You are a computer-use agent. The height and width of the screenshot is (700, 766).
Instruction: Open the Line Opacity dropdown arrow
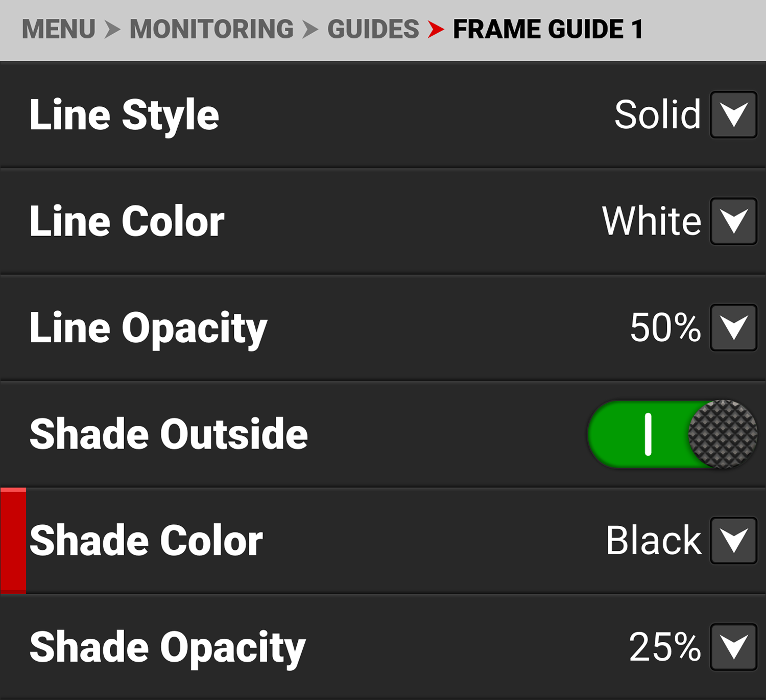point(733,328)
